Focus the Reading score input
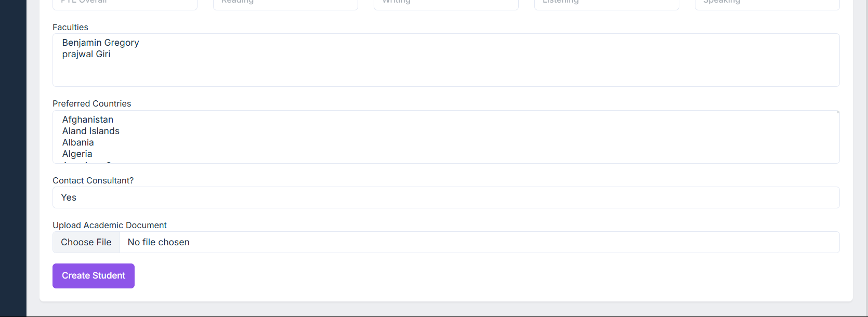Screen dimensions: 868x317 (x=285, y=4)
